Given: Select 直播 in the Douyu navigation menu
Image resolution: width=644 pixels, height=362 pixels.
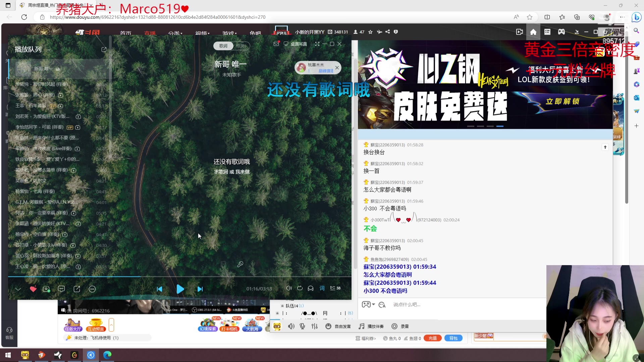Looking at the screenshot, I should tap(150, 33).
